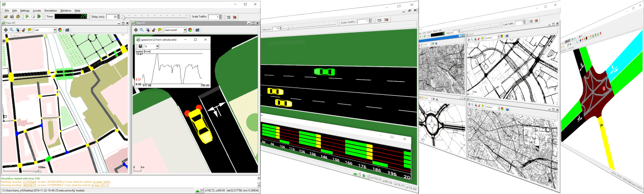Click the Reload simulation icon
Screen dimensions: 644x194
(18, 17)
